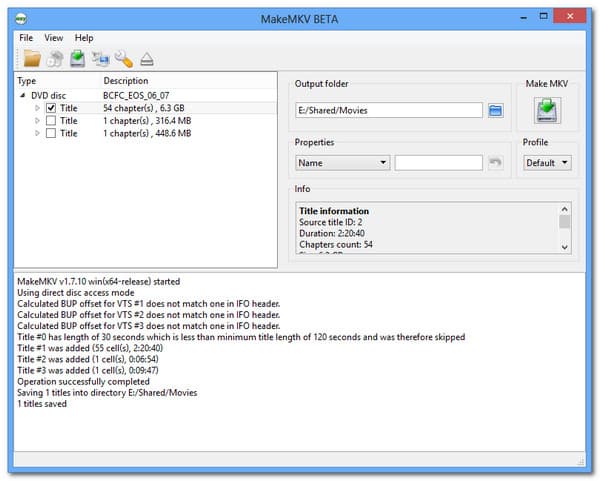
Task: Click the Output folder path field
Action: tap(389, 110)
